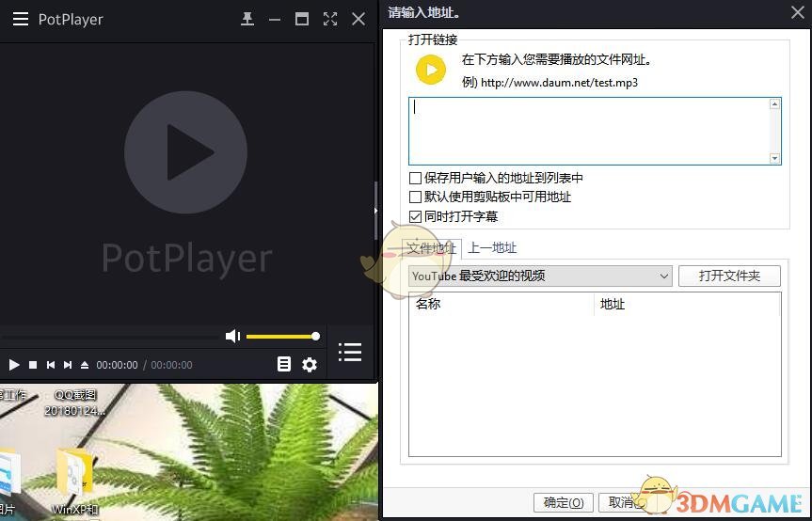Enable 保存用户输入的地址到列表中 checkbox
Image resolution: width=812 pixels, height=521 pixels.
coord(415,179)
